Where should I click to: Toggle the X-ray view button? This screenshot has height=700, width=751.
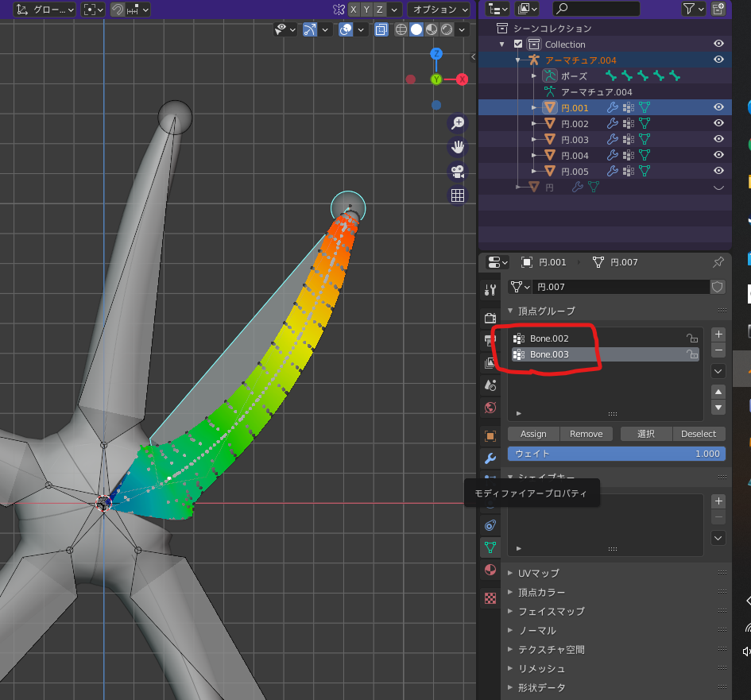pos(381,29)
